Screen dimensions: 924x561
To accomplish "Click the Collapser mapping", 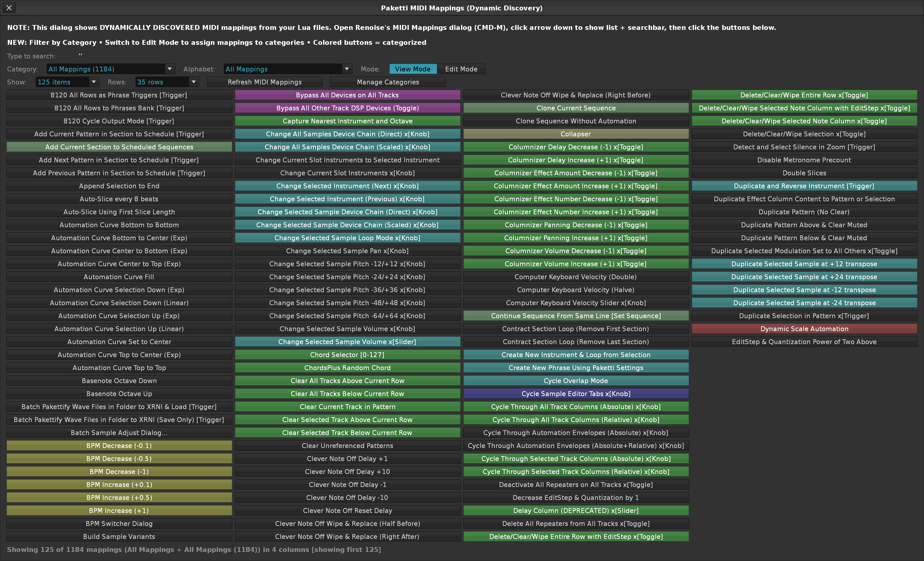I will [576, 134].
